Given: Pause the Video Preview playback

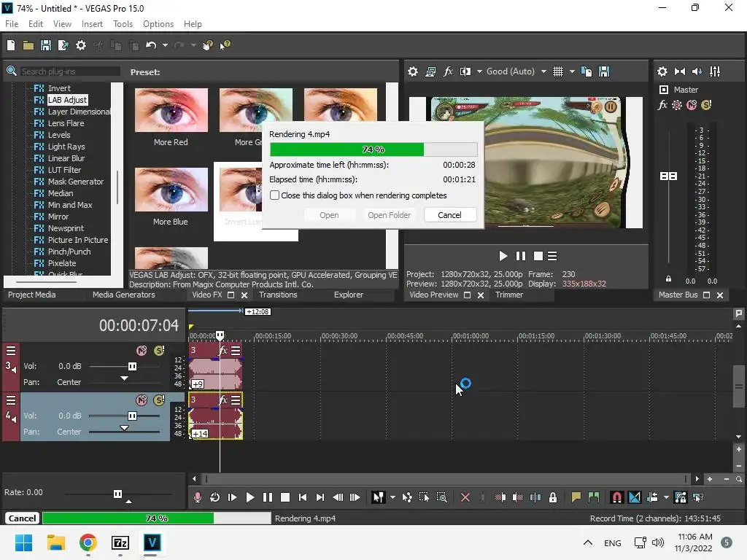Looking at the screenshot, I should 521,256.
